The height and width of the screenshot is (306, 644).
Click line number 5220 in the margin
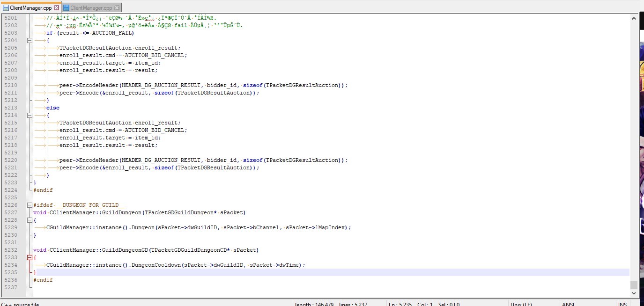click(10, 160)
